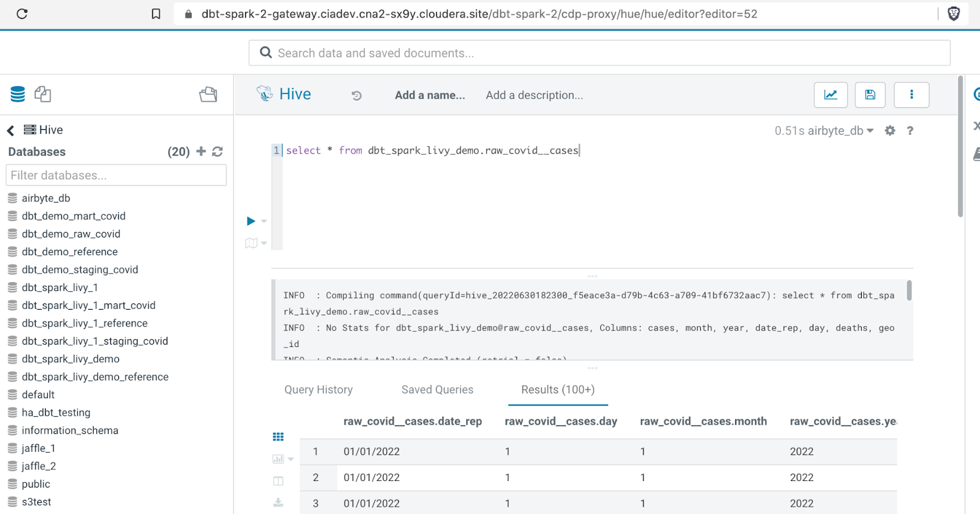The height and width of the screenshot is (514, 980).
Task: Toggle the results grid view icon
Action: click(x=278, y=437)
